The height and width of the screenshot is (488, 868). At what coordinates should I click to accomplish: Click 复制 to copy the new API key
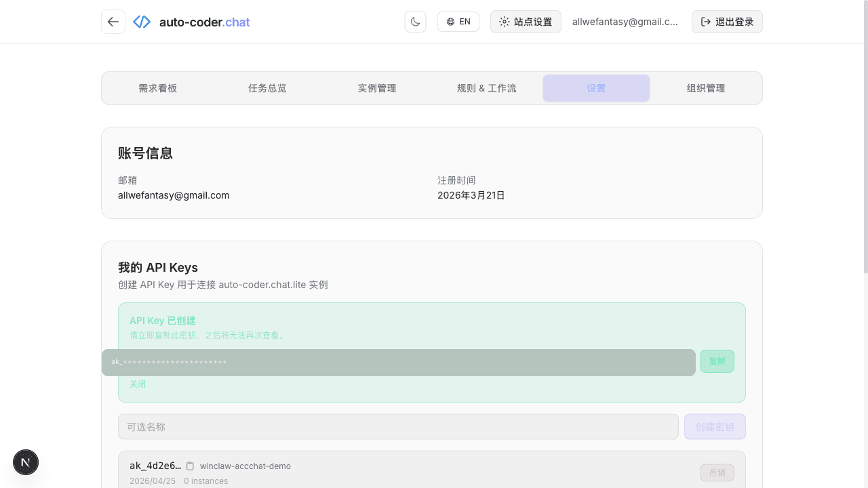[x=717, y=361]
